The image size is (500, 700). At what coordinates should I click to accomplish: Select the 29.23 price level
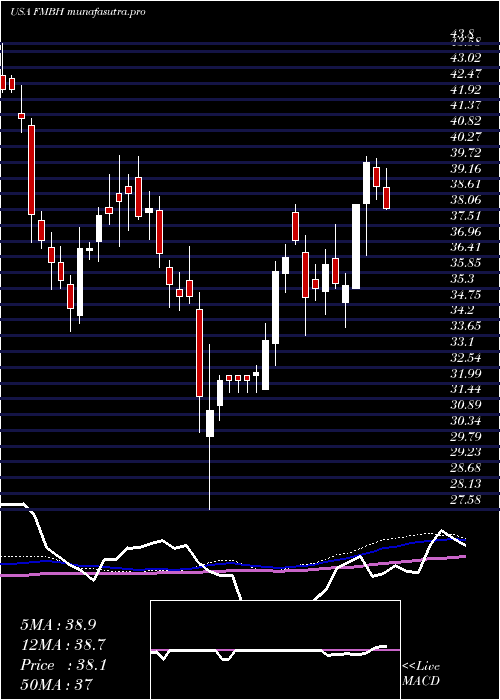(464, 452)
